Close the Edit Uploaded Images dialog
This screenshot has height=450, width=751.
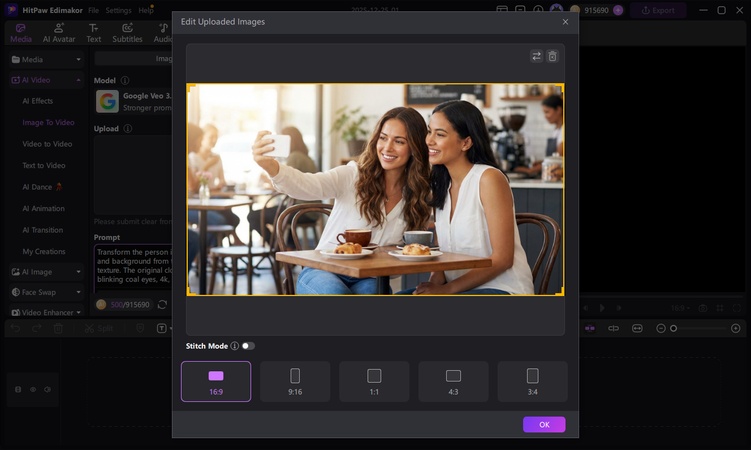tap(565, 21)
